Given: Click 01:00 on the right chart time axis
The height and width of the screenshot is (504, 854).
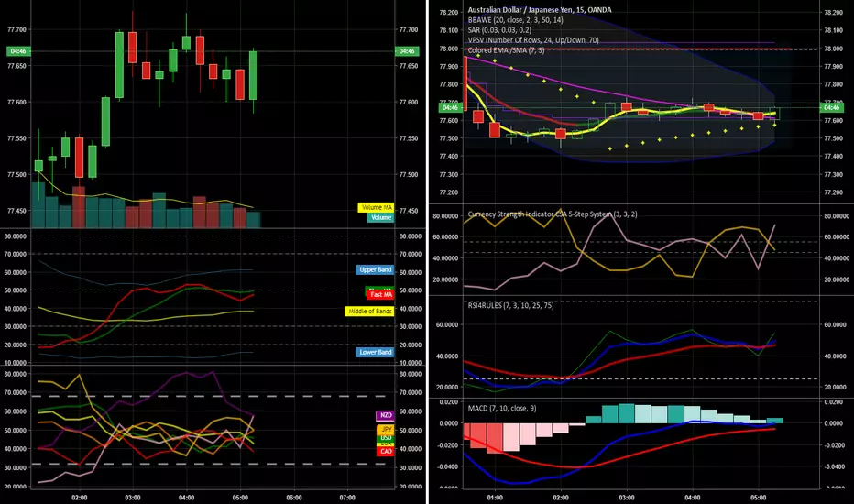Looking at the screenshot, I should [x=495, y=498].
